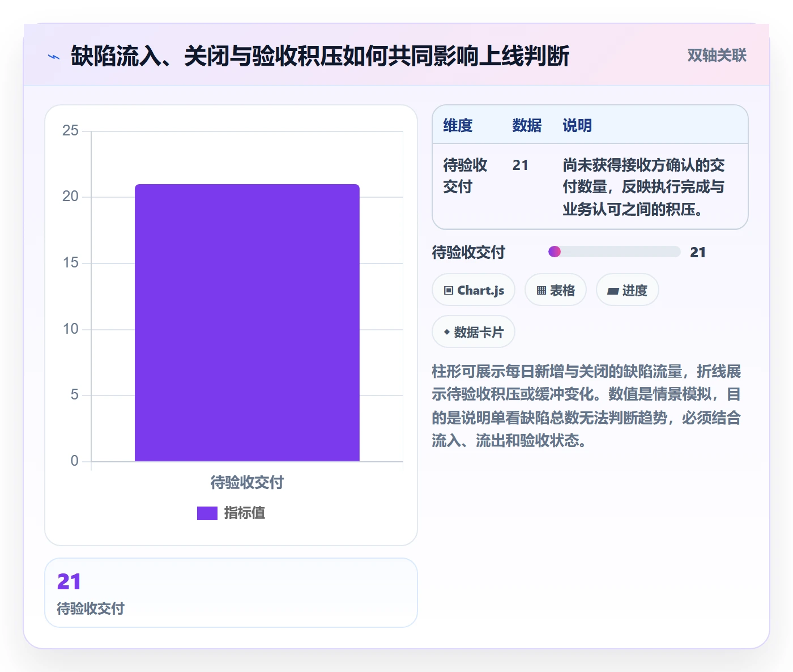Click the 21 value beside the progress bar

(x=698, y=252)
